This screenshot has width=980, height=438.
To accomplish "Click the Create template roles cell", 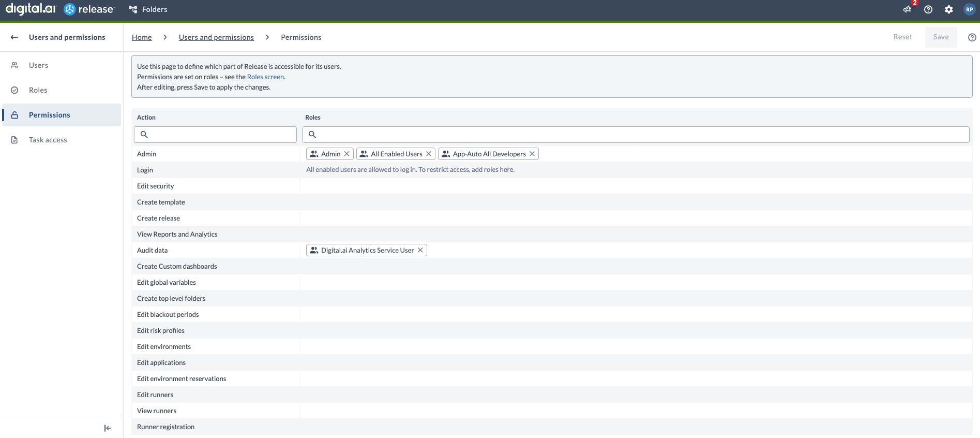I will pyautogui.click(x=636, y=202).
